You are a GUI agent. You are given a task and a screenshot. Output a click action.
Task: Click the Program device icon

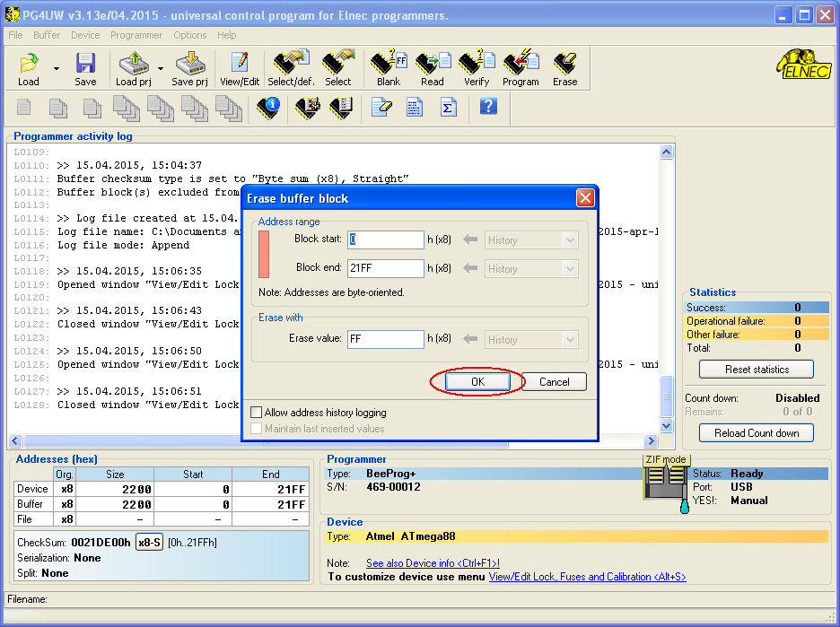pos(521,68)
